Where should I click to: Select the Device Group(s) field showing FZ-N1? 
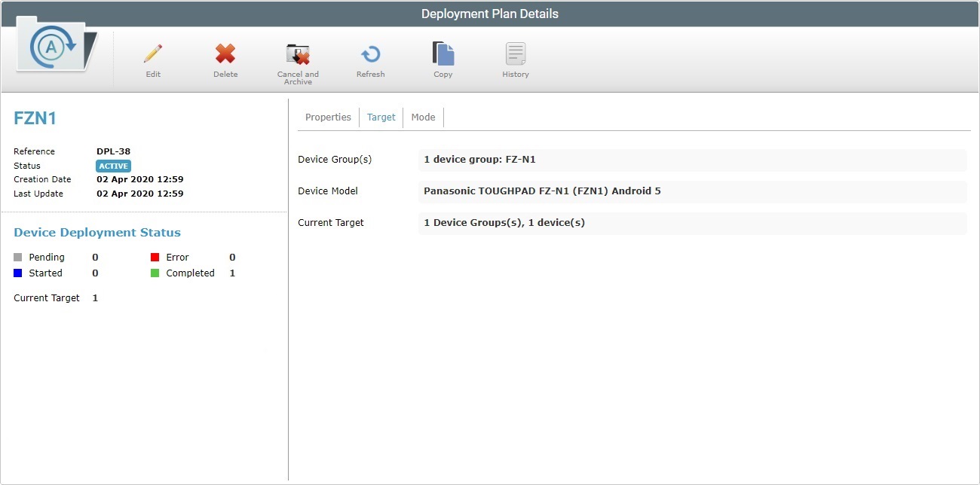pyautogui.click(x=692, y=159)
